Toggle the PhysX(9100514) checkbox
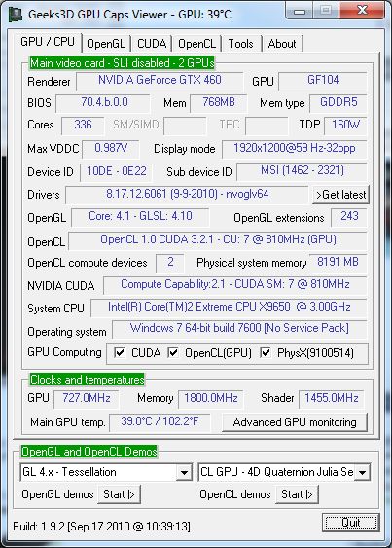392x548 pixels. [266, 352]
